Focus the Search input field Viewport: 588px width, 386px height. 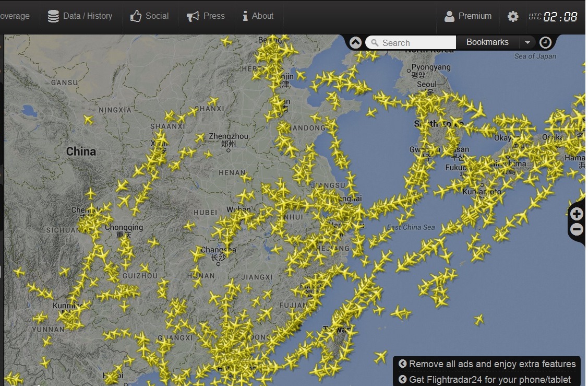[411, 42]
